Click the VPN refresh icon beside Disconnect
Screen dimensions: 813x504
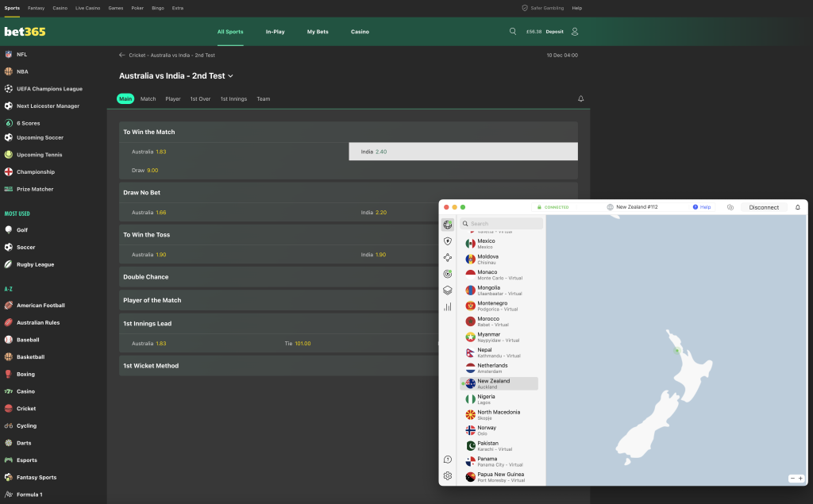[730, 207]
